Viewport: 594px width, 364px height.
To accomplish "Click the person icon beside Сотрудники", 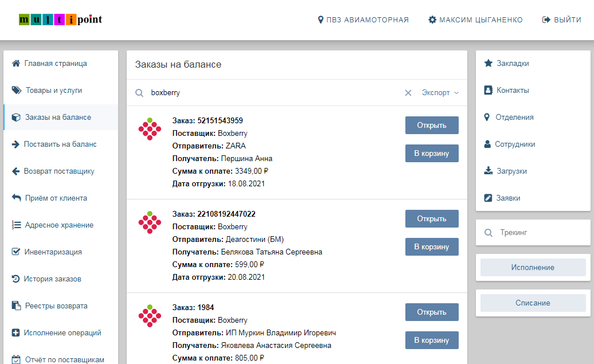I will click(487, 144).
